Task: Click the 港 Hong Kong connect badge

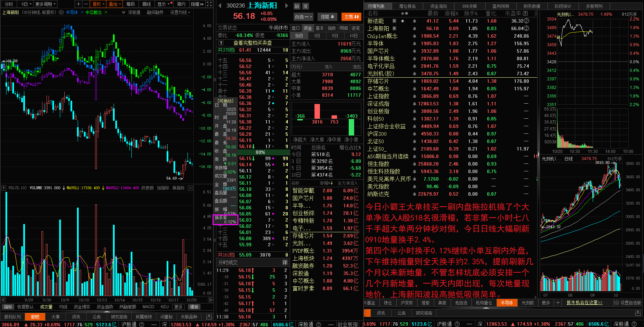Action: pos(305,6)
